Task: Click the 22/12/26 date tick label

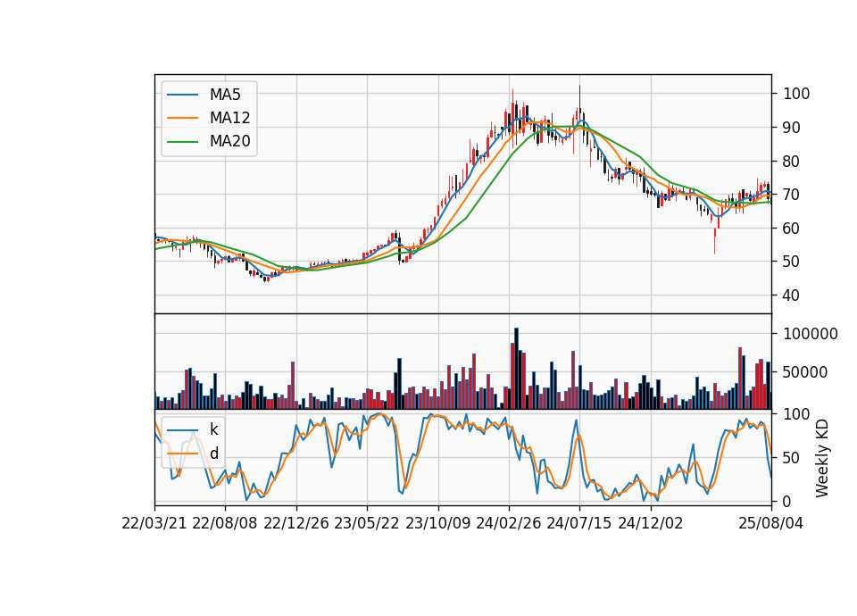Action: coord(296,523)
